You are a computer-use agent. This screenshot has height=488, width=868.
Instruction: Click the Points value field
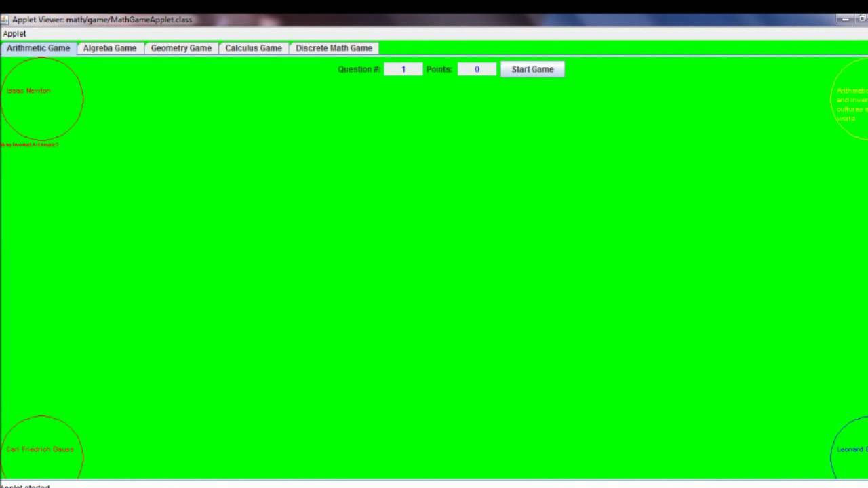point(477,69)
